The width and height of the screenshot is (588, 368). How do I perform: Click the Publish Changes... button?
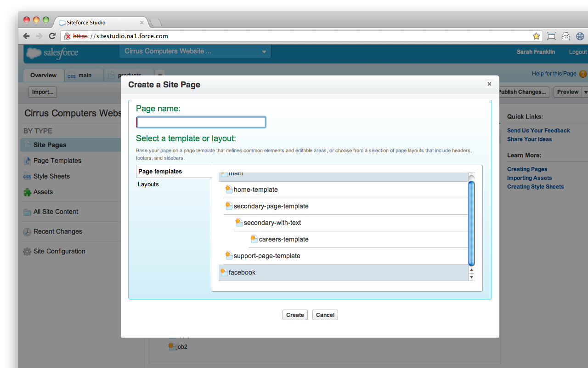(524, 92)
